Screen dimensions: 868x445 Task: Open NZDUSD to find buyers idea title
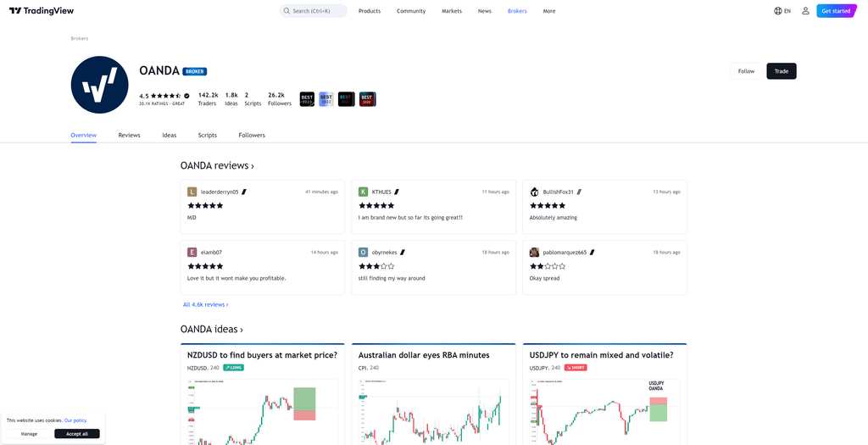[263, 355]
